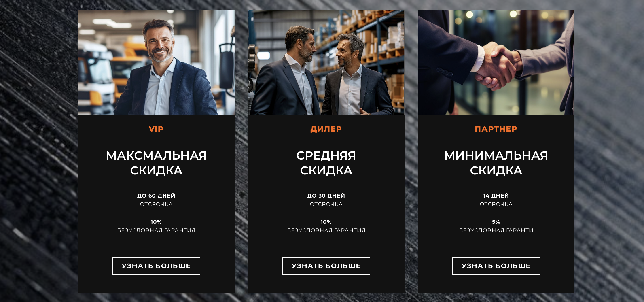Click the 14 ДНЕЙ text
Viewport: 644px width, 302px height.
click(x=496, y=196)
